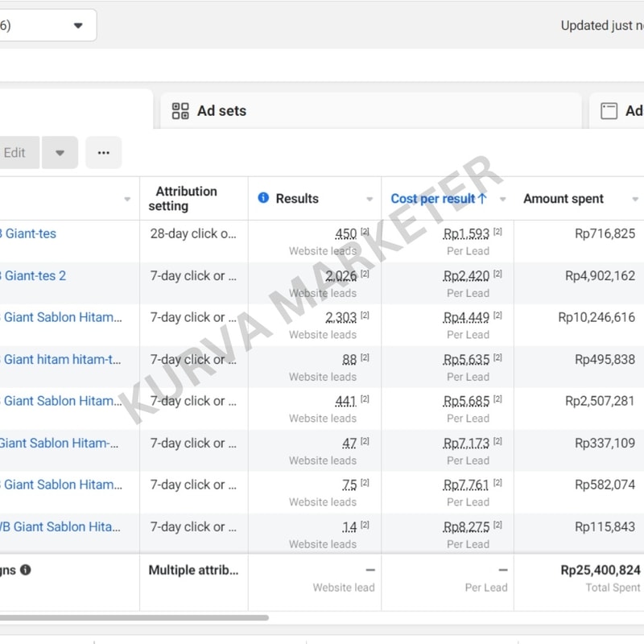The width and height of the screenshot is (644, 644).
Task: Click the Rp716,825 amount spent
Action: pos(605,233)
